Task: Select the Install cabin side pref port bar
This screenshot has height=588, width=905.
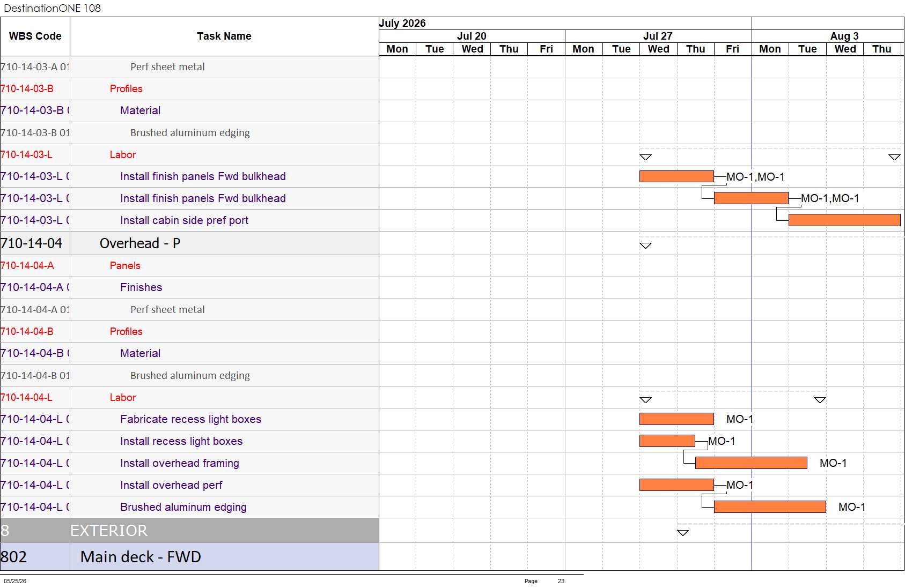Action: (x=844, y=220)
